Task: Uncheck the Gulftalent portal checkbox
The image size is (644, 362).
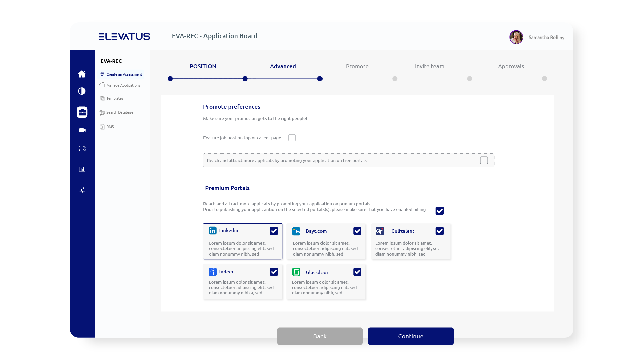Action: tap(440, 231)
